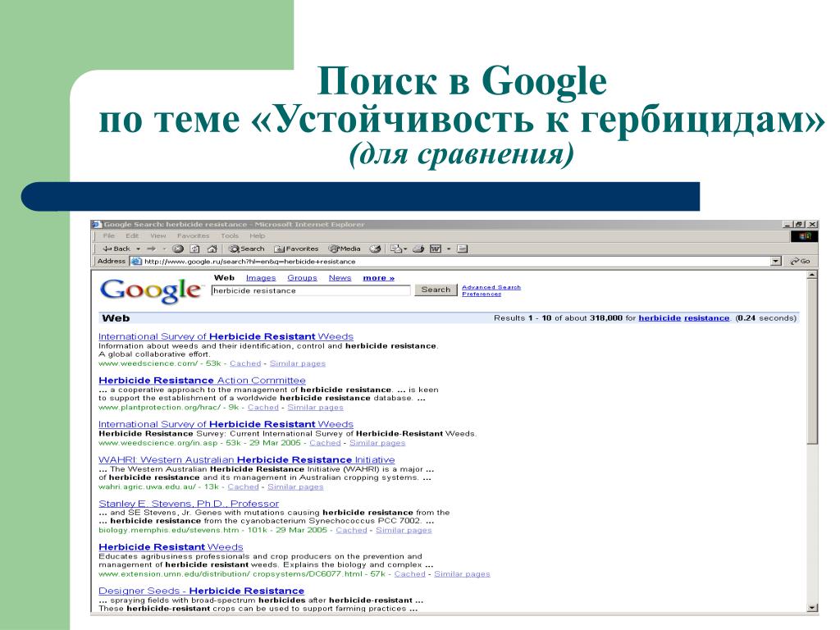This screenshot has height=630, width=840.
Task: Click the Forward arrow button
Action: pyautogui.click(x=152, y=249)
